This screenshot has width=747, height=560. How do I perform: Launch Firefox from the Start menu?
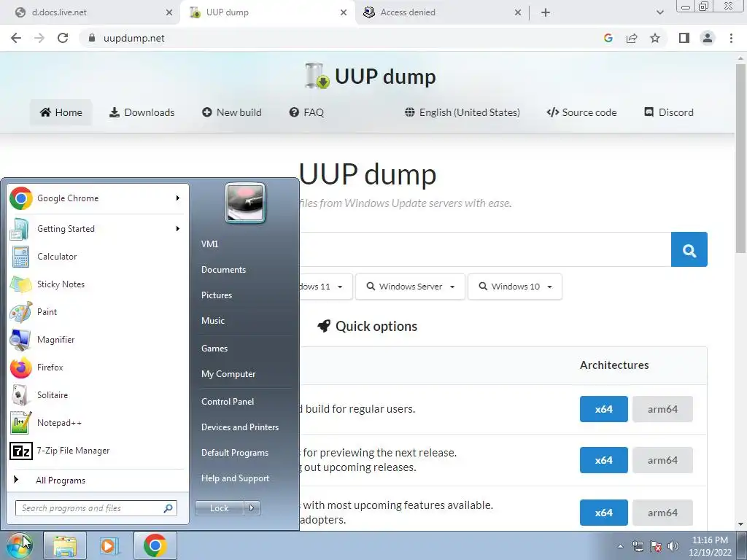tap(97, 367)
